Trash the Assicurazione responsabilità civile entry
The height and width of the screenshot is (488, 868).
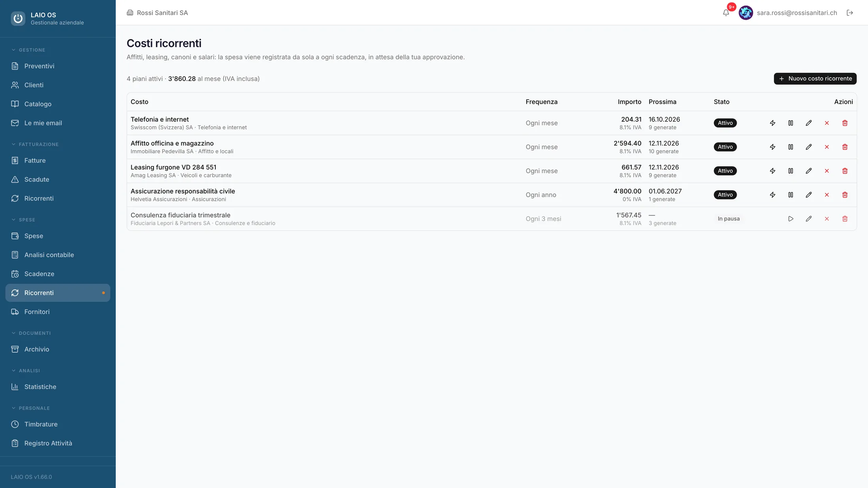(x=845, y=195)
